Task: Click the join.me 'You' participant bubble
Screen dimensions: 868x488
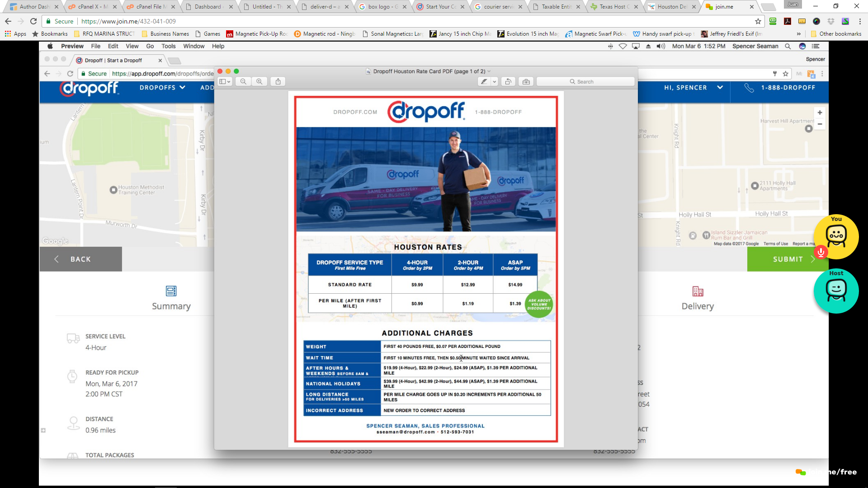Action: [x=836, y=236]
